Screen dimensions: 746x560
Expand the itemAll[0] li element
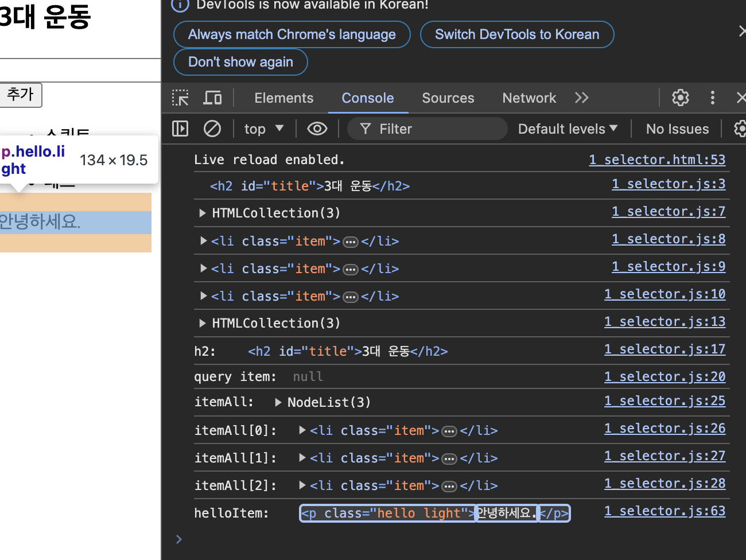(x=302, y=430)
